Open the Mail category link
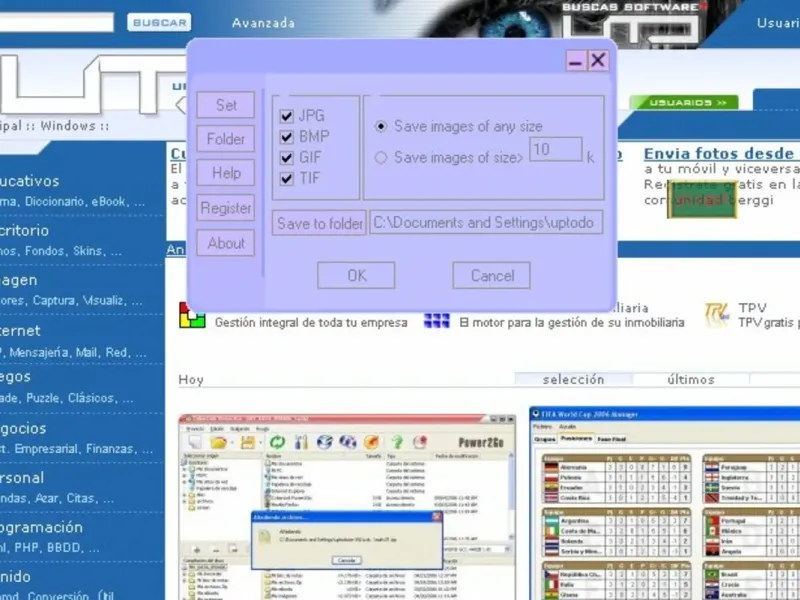The width and height of the screenshot is (800, 600). (87, 353)
